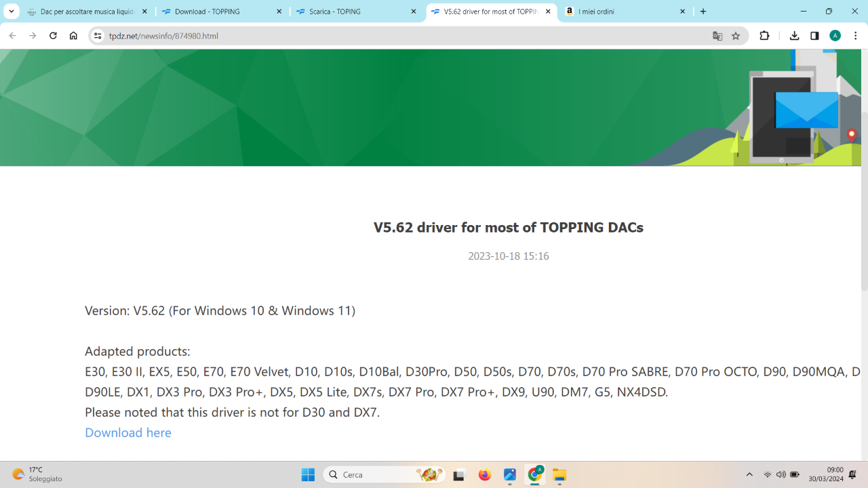Open the blue photos app taskbar icon
868x488 pixels.
click(510, 474)
